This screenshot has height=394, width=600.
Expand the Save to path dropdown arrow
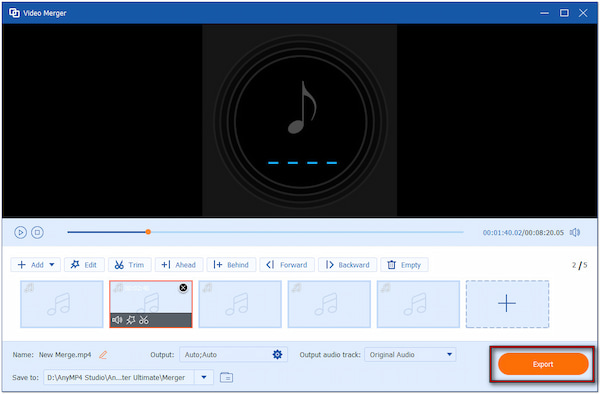[x=204, y=378]
